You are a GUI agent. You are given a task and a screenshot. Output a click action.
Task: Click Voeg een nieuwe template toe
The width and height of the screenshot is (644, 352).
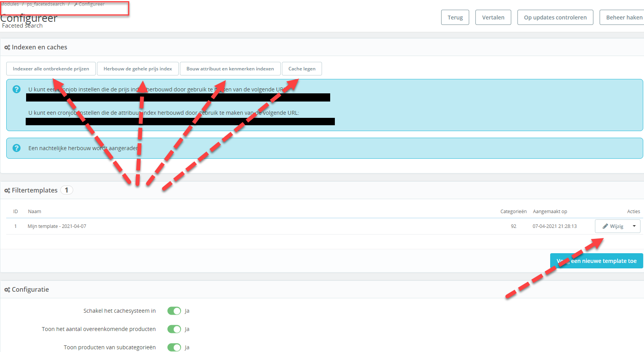[x=596, y=261]
